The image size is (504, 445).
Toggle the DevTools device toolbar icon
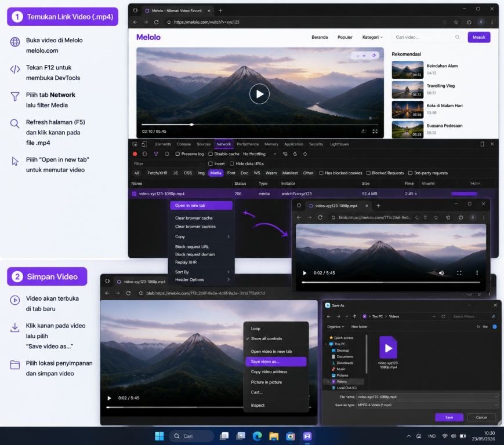point(144,144)
